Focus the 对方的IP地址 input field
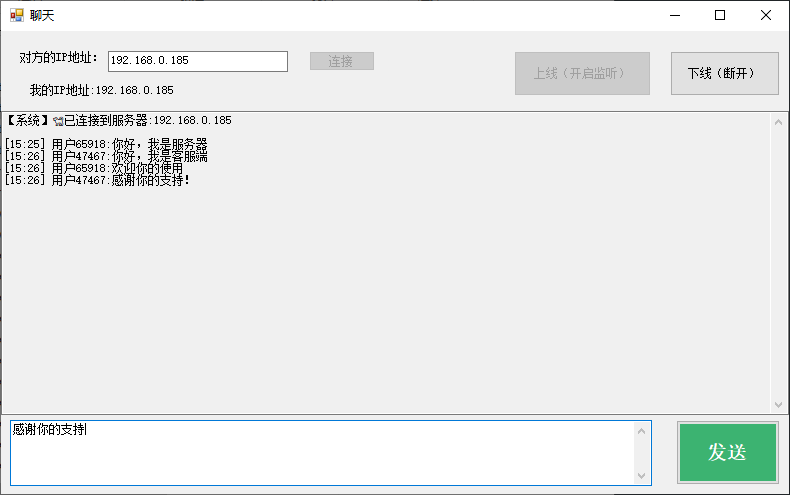The height and width of the screenshot is (495, 790). tap(198, 61)
